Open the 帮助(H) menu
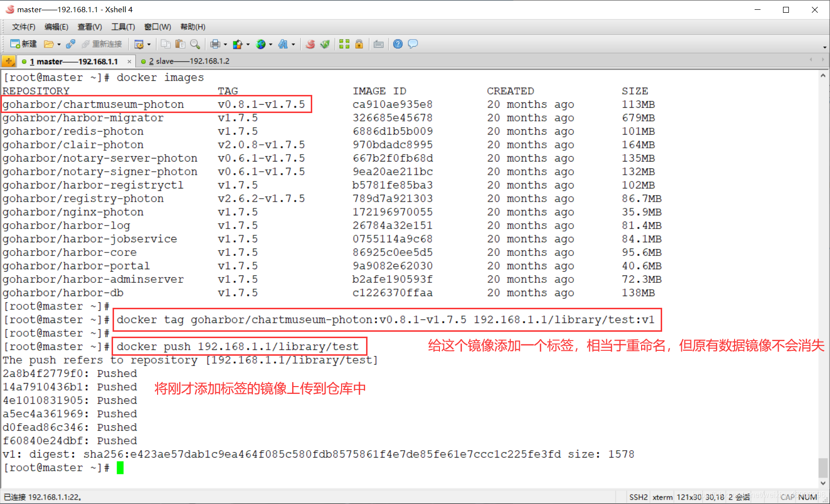 [193, 27]
